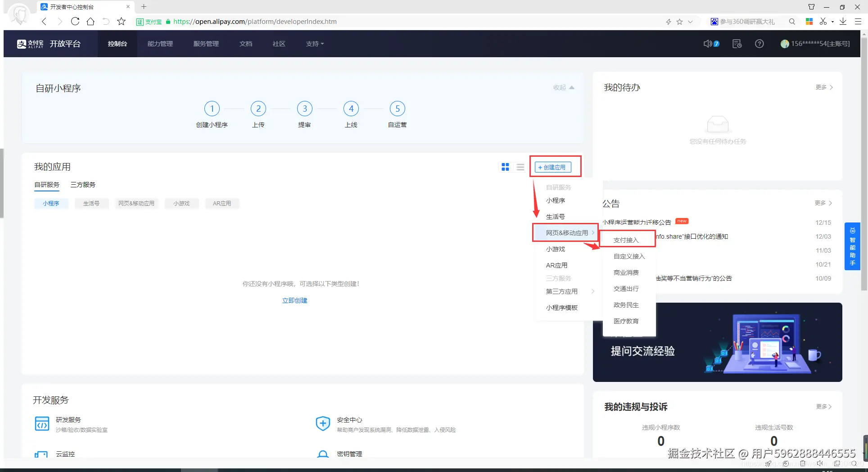Open the document settings icon in header
The width and height of the screenshot is (868, 472).
click(737, 44)
